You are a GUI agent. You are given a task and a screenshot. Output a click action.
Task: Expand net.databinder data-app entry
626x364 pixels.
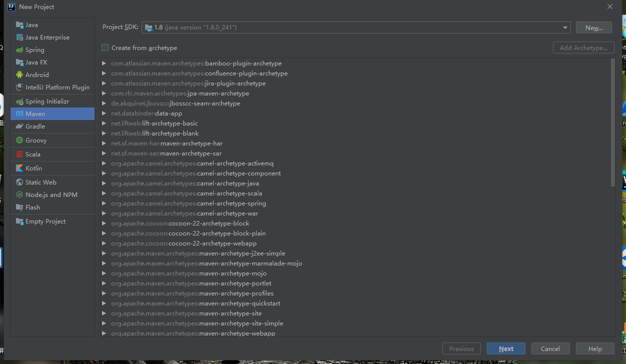104,113
